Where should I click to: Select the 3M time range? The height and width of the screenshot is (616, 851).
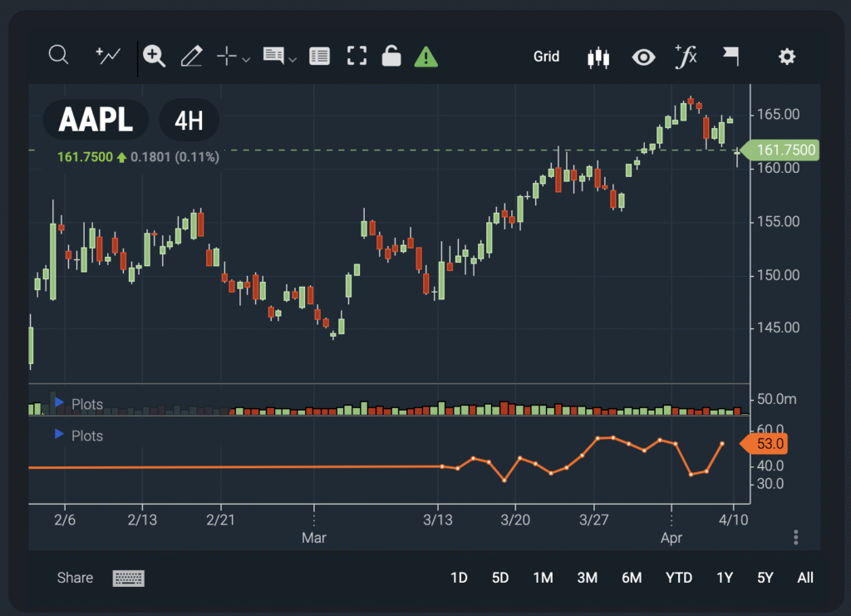(x=587, y=578)
